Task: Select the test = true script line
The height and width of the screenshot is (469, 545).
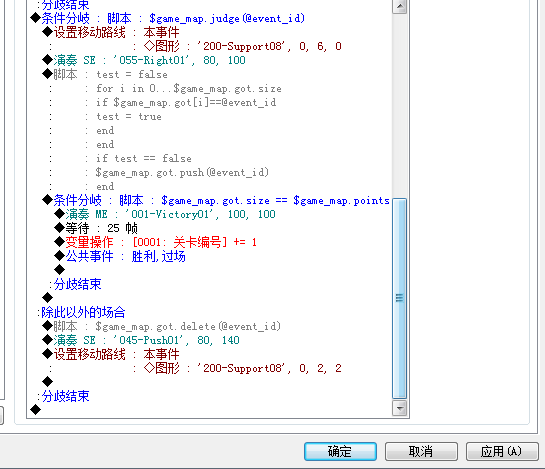Action: [x=129, y=116]
